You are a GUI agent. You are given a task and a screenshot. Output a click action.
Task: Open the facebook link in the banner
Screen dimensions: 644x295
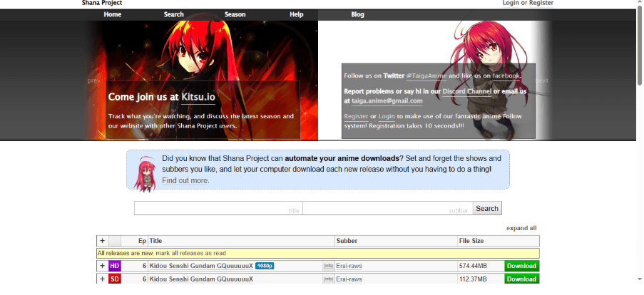pyautogui.click(x=506, y=76)
